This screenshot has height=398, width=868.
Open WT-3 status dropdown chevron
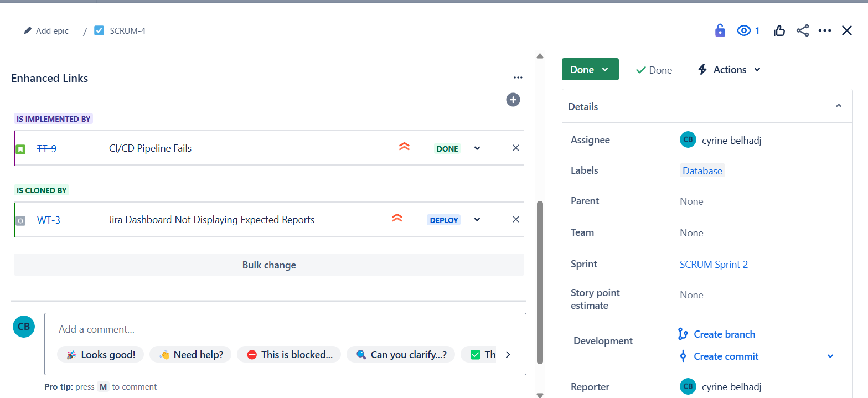click(477, 220)
